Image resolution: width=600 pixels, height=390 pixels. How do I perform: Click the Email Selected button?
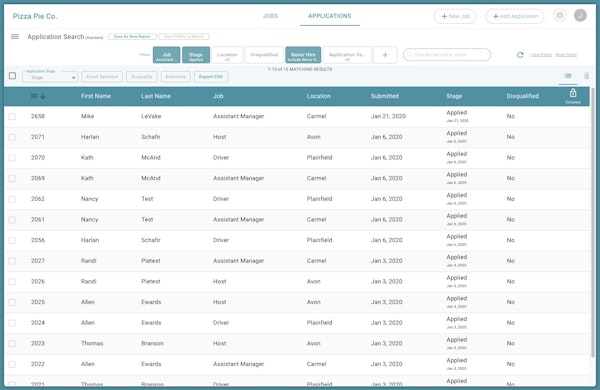102,77
